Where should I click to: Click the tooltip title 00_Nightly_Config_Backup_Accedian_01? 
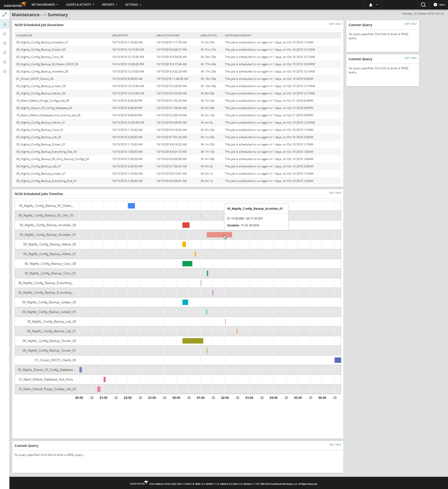[x=255, y=208]
